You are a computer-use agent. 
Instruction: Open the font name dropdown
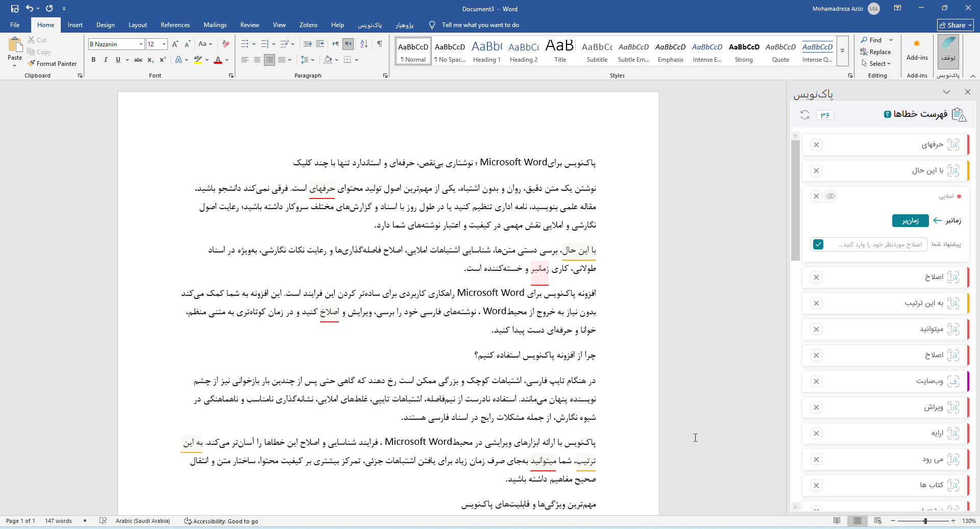tap(141, 44)
